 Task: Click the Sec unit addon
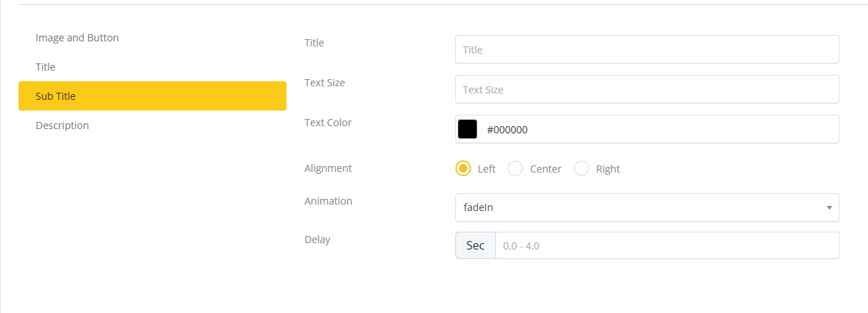tap(475, 245)
